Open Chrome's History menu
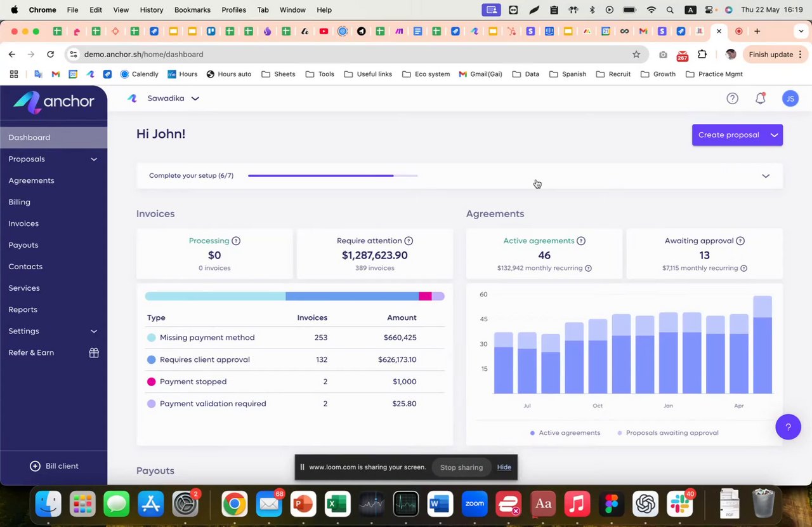 pyautogui.click(x=151, y=10)
